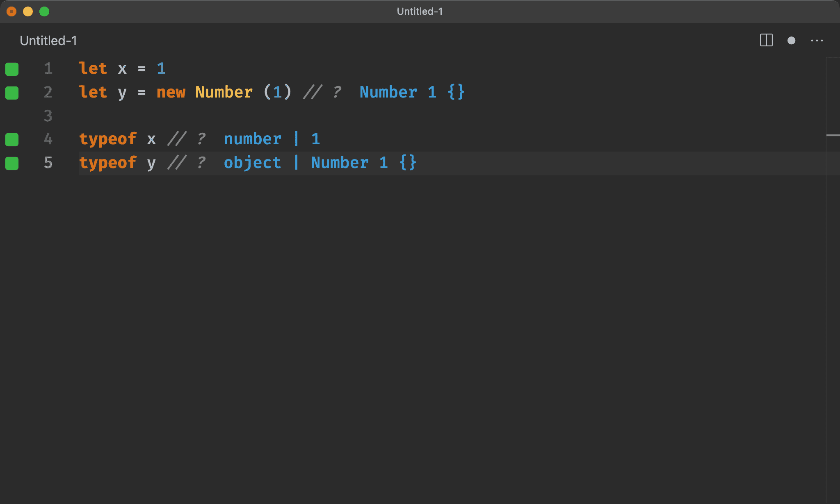Click the orange Number constructor on line 2
Screen dimensions: 840x504
point(224,92)
